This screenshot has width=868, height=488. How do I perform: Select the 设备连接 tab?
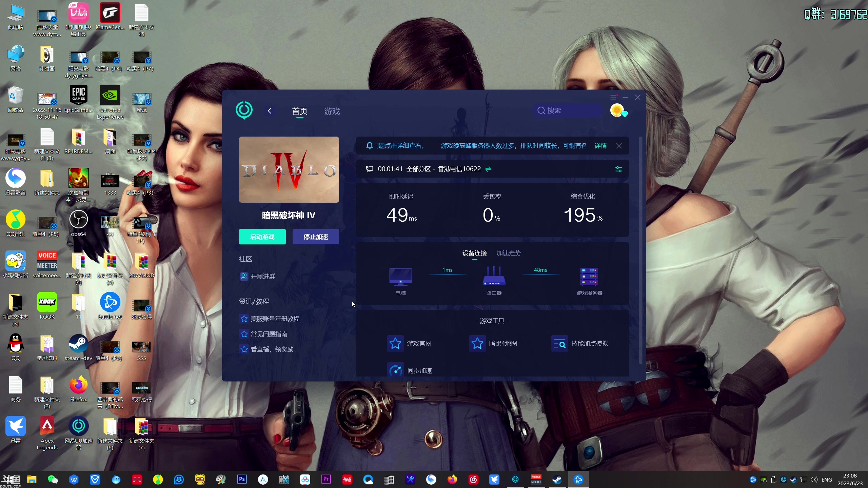pos(474,253)
